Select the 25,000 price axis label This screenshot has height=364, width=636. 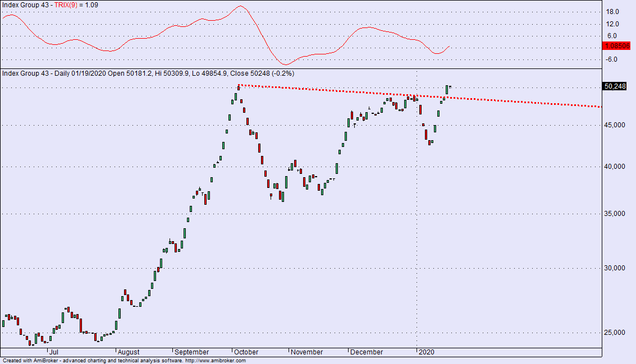tap(615, 332)
